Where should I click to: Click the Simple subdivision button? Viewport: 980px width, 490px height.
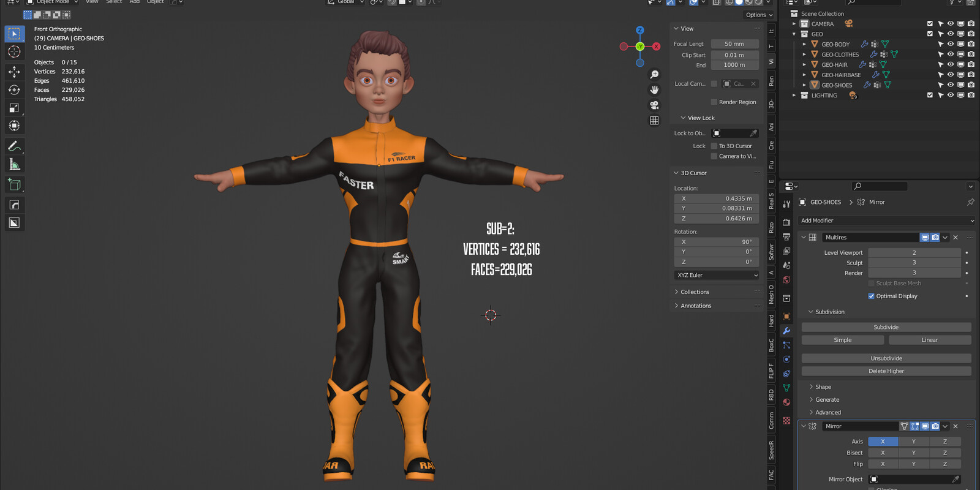click(x=843, y=340)
